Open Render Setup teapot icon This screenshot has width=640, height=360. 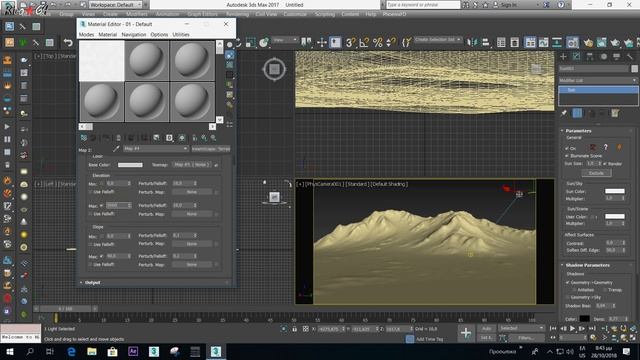pyautogui.click(x=588, y=42)
